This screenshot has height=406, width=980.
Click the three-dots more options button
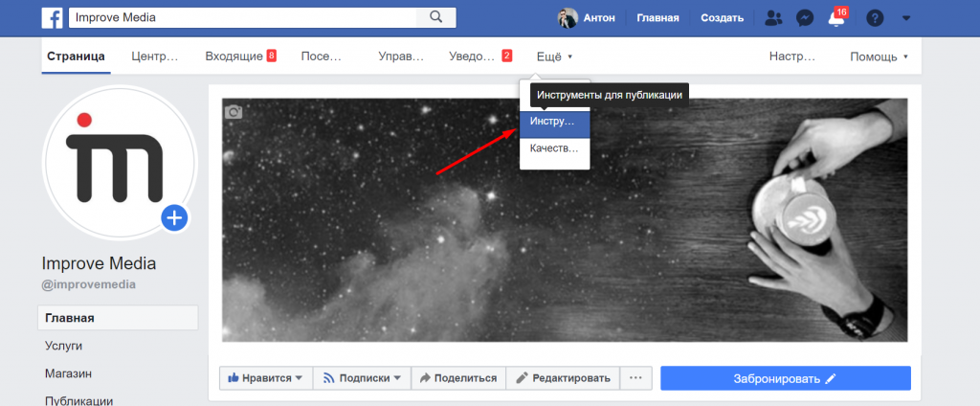(x=634, y=378)
